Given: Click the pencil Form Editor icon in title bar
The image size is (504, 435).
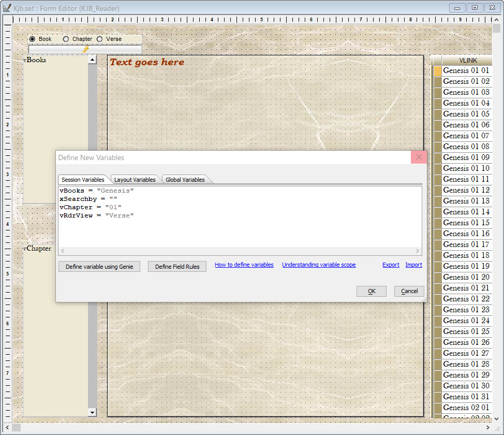Looking at the screenshot, I should (x=7, y=7).
